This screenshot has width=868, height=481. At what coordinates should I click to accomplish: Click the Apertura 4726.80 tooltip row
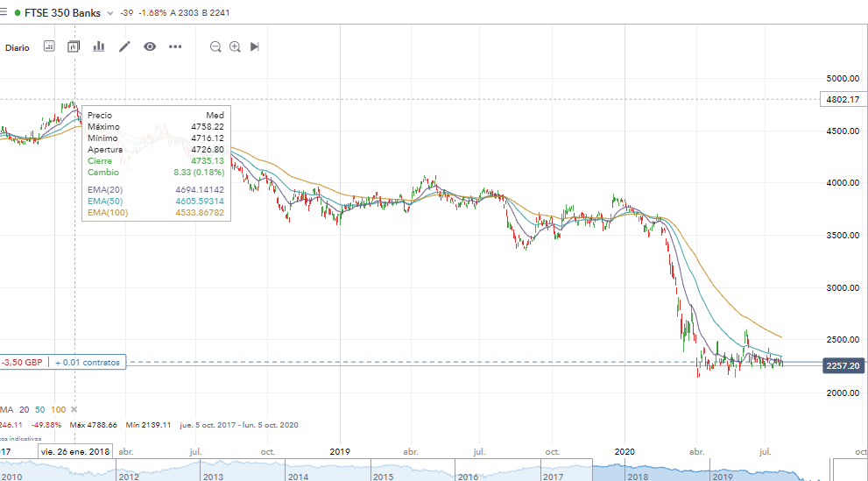156,150
